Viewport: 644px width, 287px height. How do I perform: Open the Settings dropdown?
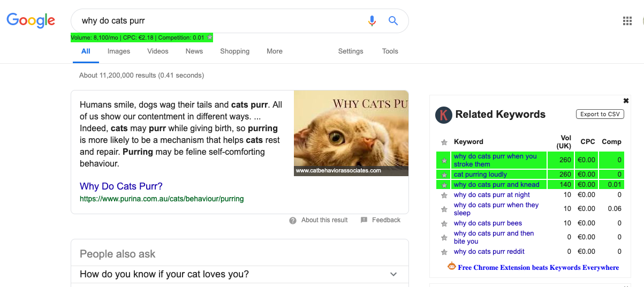[351, 51]
